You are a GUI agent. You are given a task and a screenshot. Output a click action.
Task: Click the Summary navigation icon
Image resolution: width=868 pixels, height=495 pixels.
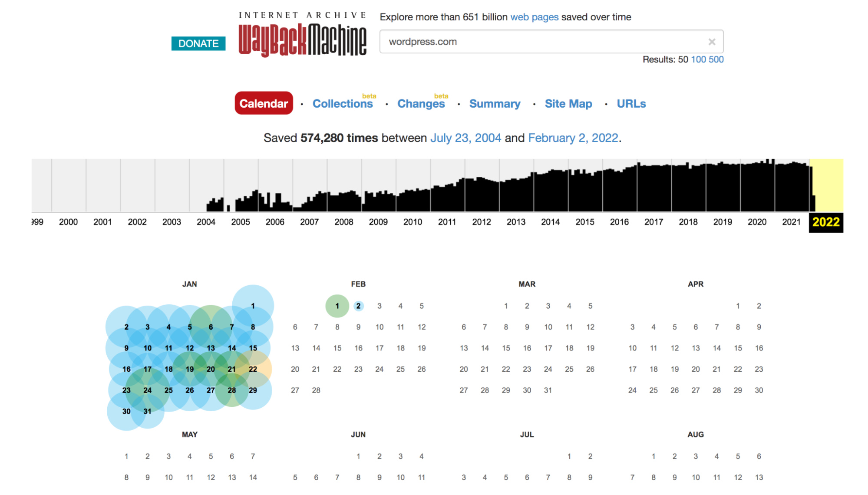495,104
